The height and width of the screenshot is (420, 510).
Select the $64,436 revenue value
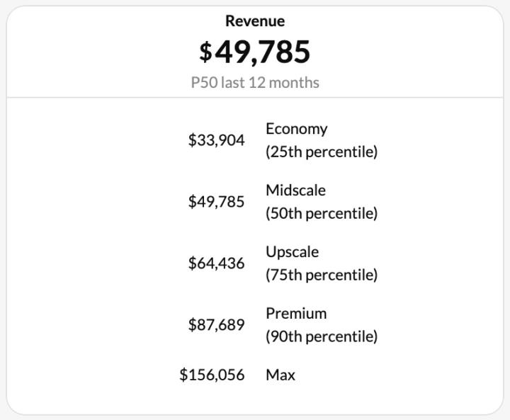click(x=216, y=263)
